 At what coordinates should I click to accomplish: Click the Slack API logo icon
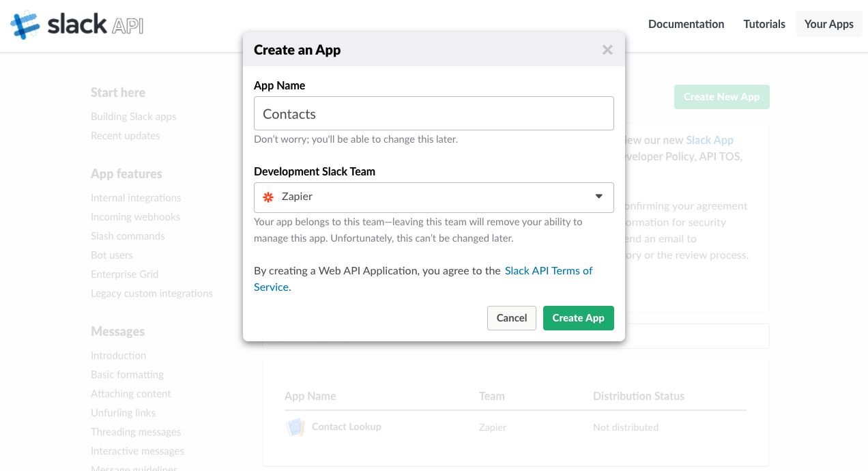[x=25, y=25]
